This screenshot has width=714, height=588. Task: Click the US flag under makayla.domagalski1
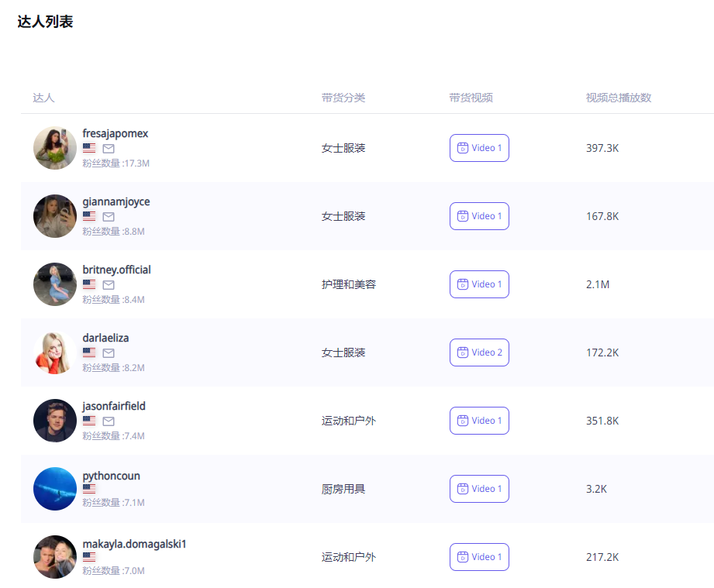coord(89,557)
